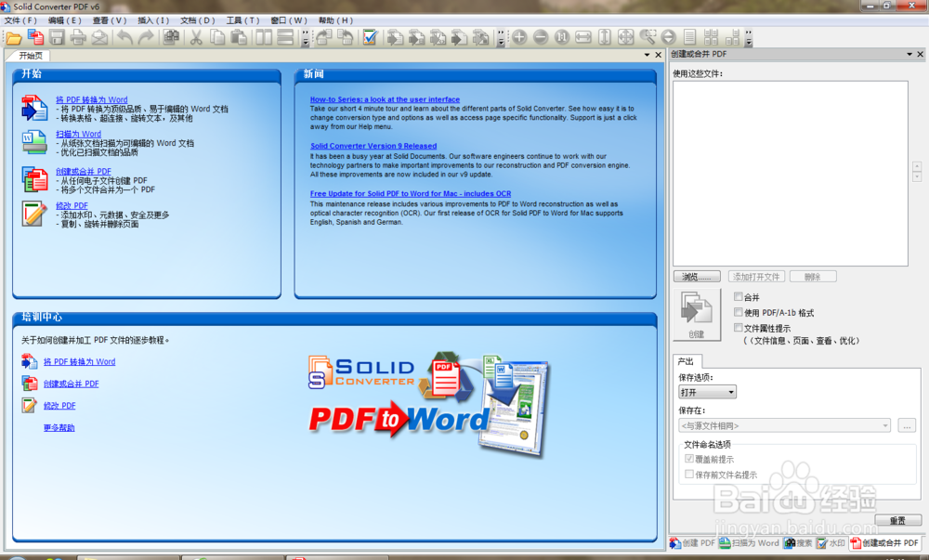This screenshot has height=560, width=929.
Task: Click the Fit Page four-arrow icon
Action: [625, 37]
